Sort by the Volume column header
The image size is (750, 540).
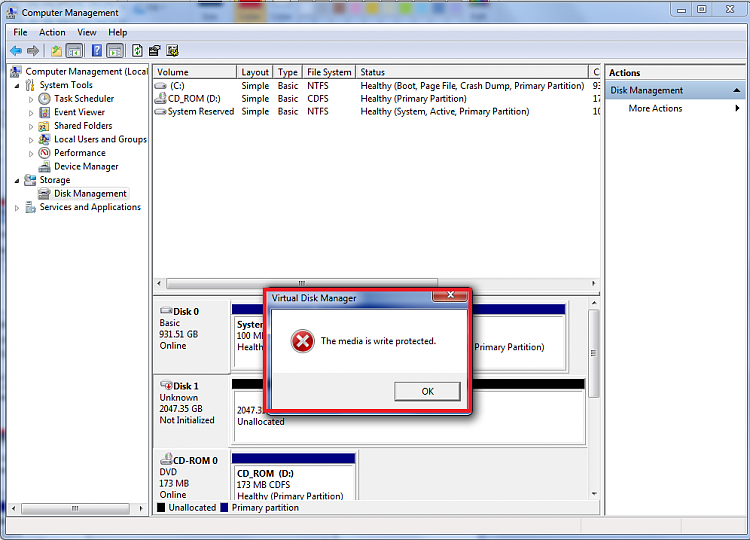click(x=195, y=72)
